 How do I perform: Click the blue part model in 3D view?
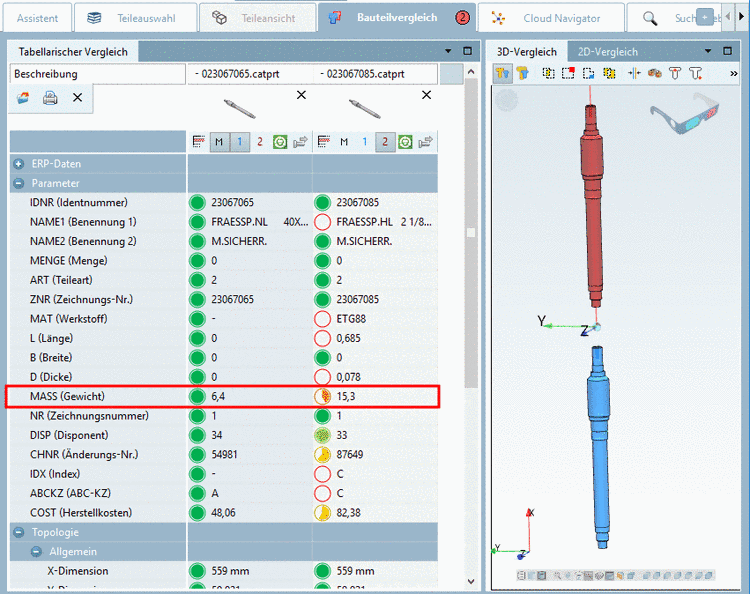599,447
